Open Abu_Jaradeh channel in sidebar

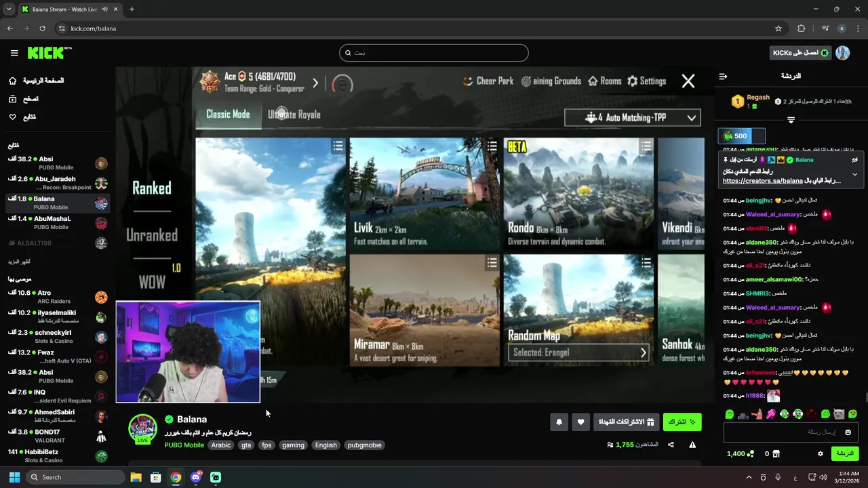coord(58,183)
